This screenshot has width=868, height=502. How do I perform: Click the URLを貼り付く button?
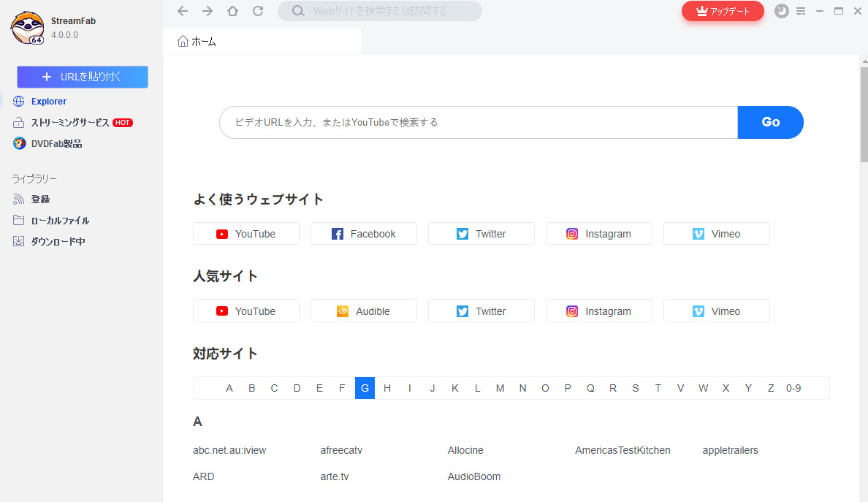tap(83, 77)
